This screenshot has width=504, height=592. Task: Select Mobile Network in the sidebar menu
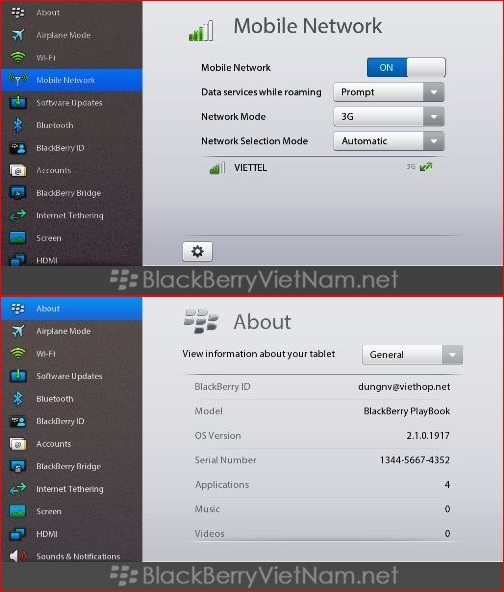[72, 80]
